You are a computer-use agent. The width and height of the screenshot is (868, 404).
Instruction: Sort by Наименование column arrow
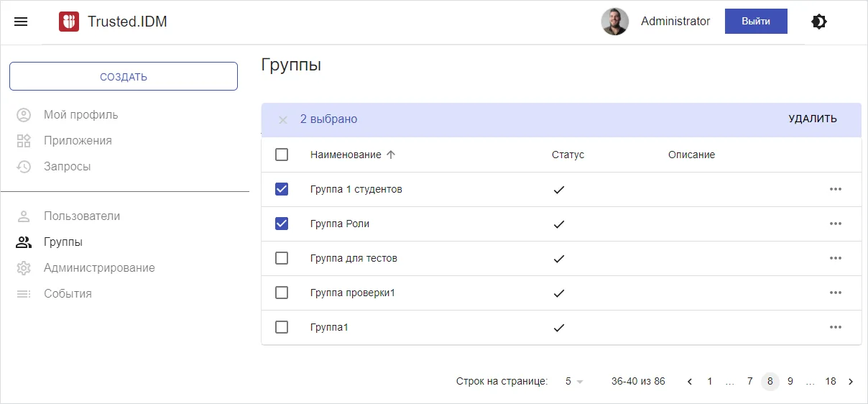391,155
